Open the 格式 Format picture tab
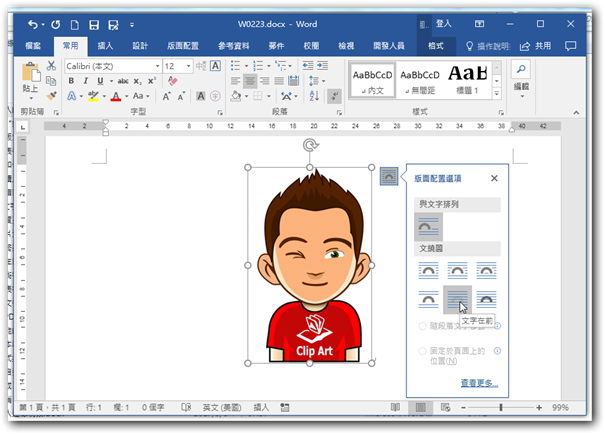 point(436,46)
